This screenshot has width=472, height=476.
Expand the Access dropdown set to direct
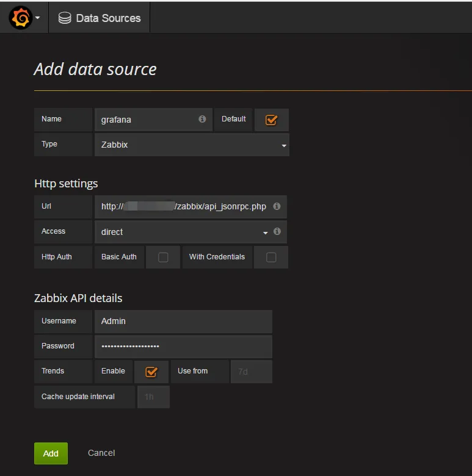[183, 232]
